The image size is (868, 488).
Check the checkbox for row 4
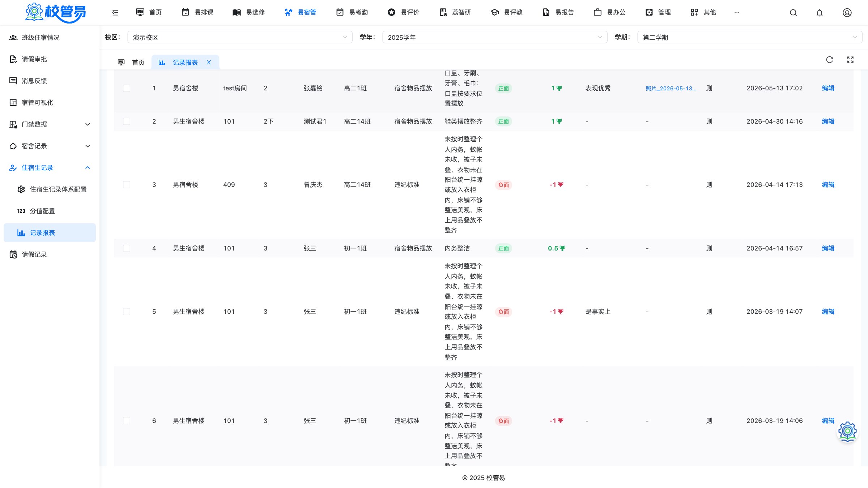coord(127,248)
